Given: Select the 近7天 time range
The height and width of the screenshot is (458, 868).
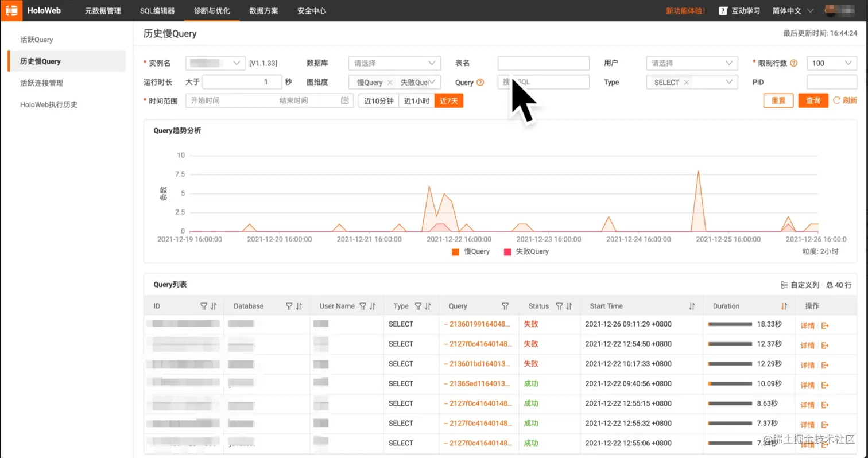Looking at the screenshot, I should pyautogui.click(x=449, y=100).
